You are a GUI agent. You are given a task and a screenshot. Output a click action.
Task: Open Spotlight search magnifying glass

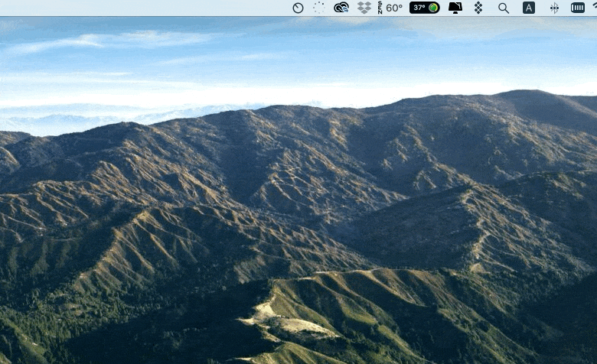(504, 8)
